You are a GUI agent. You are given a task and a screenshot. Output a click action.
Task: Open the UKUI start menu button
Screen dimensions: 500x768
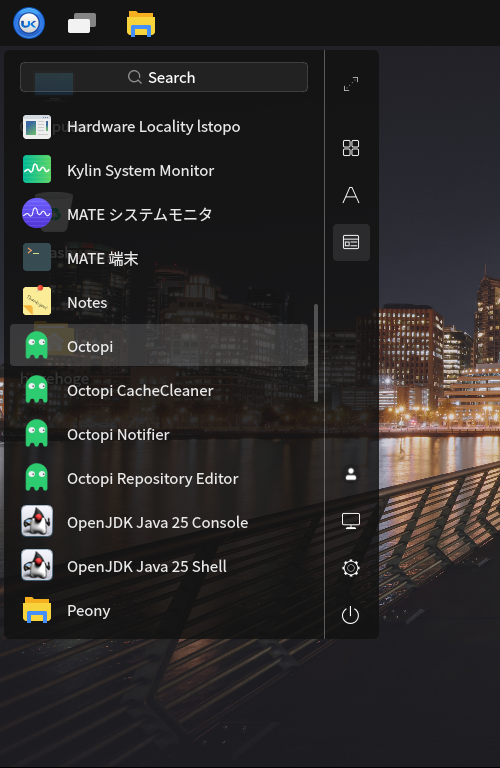pos(29,23)
